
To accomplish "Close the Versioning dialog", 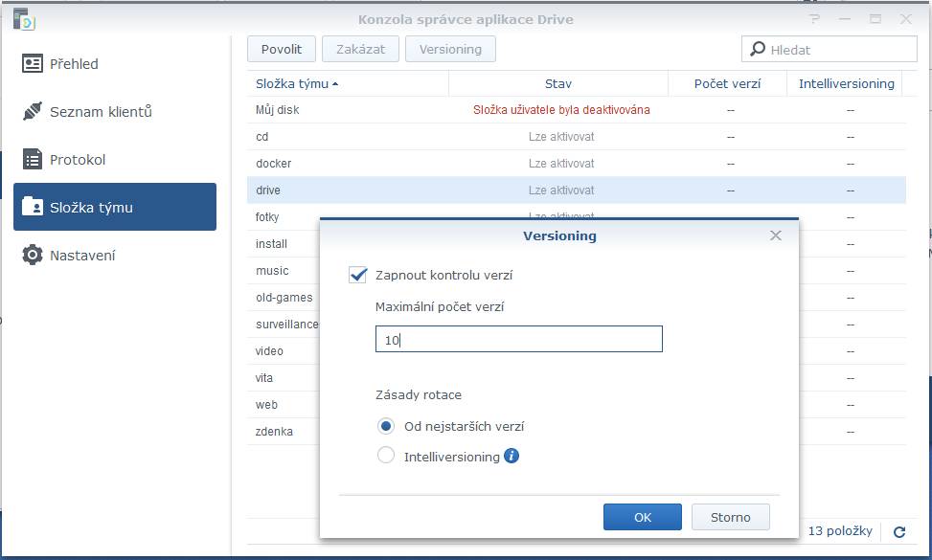I will click(776, 235).
